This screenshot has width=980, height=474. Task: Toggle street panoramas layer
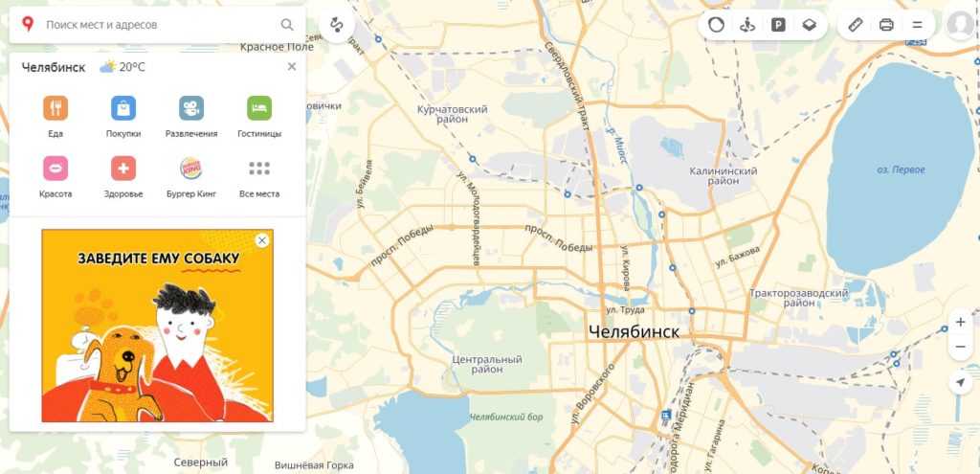(x=747, y=25)
